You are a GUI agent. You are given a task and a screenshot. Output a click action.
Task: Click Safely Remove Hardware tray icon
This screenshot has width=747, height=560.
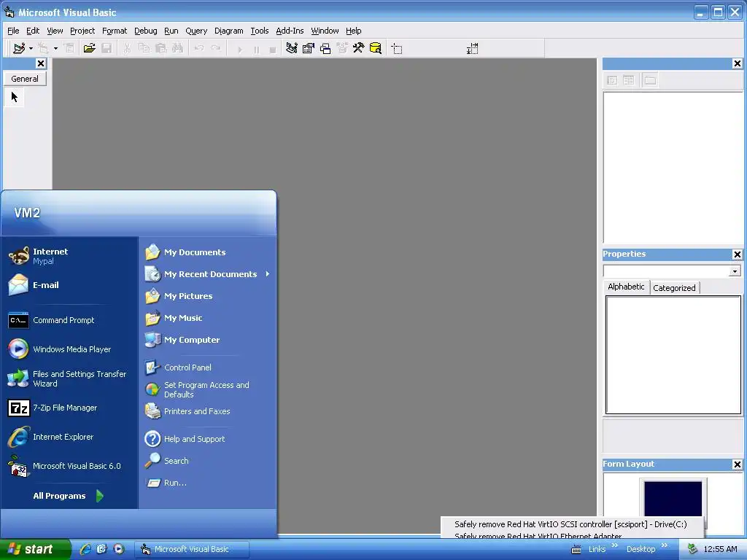[x=692, y=549]
